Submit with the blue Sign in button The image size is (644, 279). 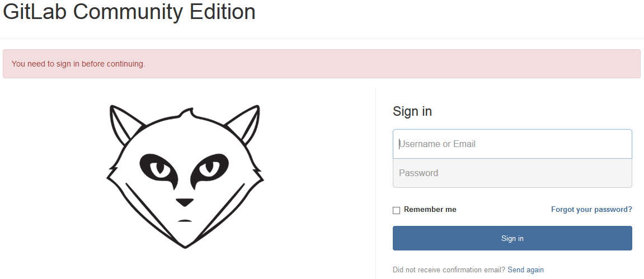tap(512, 238)
